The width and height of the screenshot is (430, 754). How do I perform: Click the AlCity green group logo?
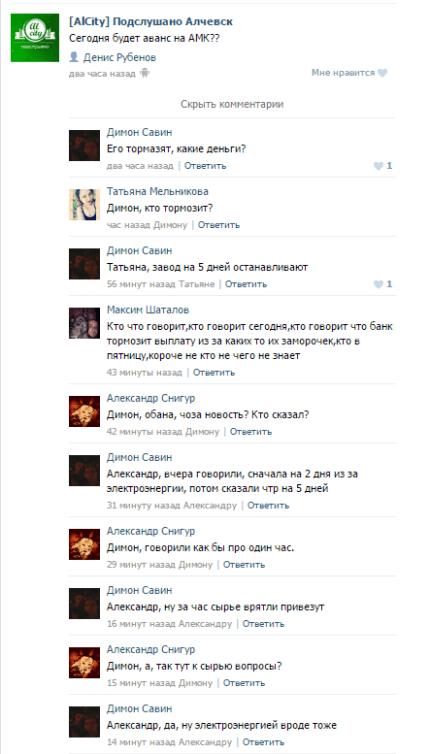[35, 38]
